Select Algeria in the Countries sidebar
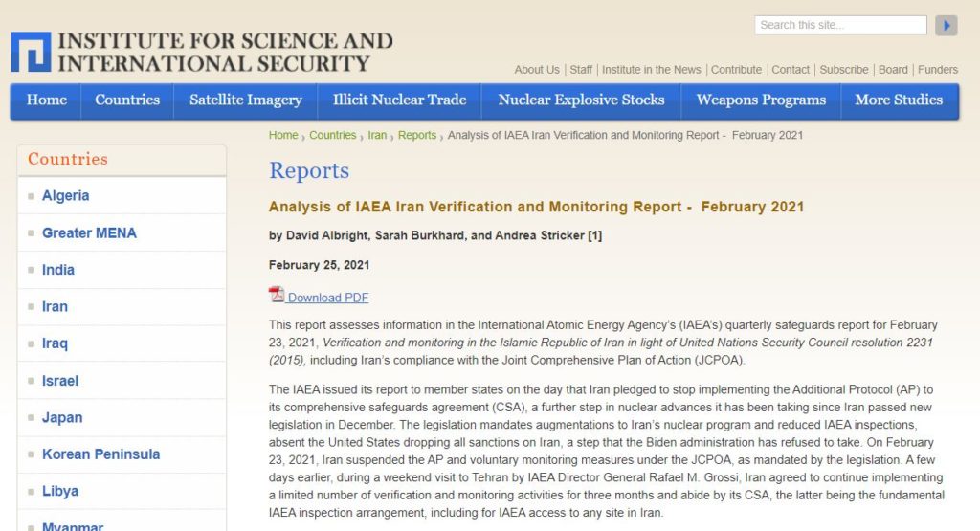980x531 pixels. (x=65, y=196)
